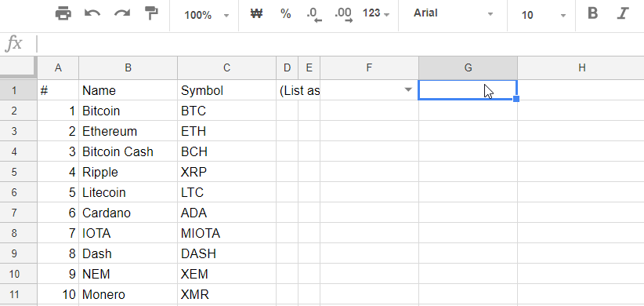
Task: Select the '(List as' text in cell D1
Action: pyautogui.click(x=299, y=91)
